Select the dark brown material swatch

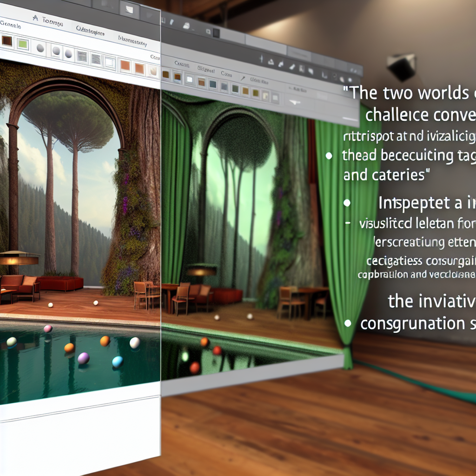tap(7, 41)
